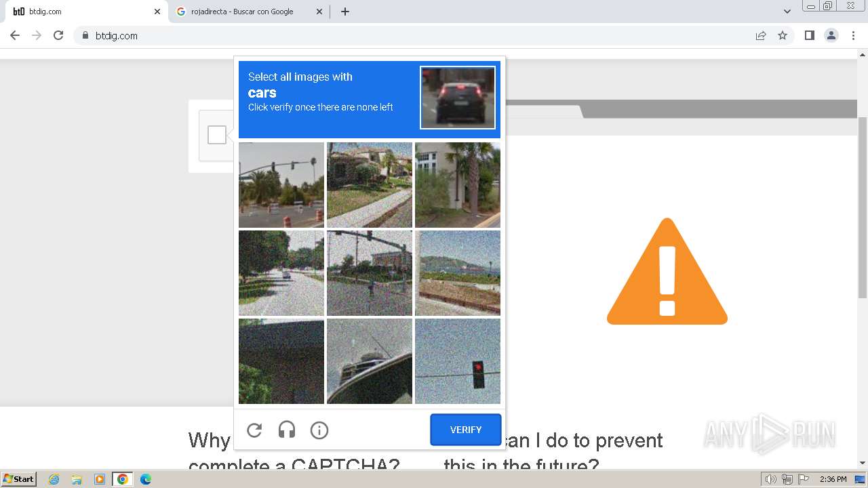Open the volume tray icon
The image size is (868, 488).
pyautogui.click(x=771, y=479)
